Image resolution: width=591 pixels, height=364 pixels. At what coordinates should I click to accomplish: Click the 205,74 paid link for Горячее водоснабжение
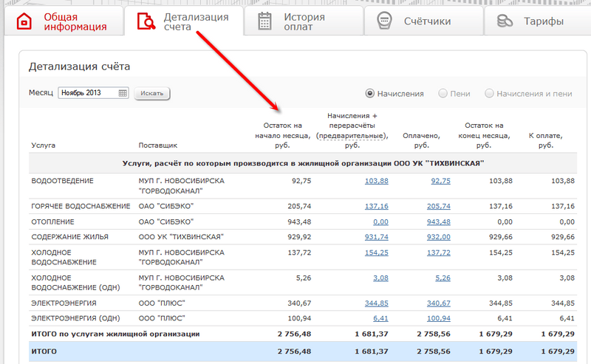438,207
